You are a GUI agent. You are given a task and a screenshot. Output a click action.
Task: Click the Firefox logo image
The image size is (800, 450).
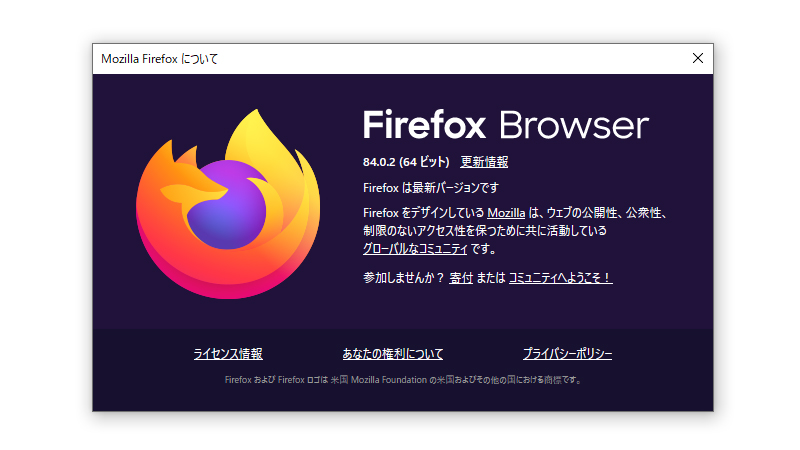pyautogui.click(x=228, y=204)
